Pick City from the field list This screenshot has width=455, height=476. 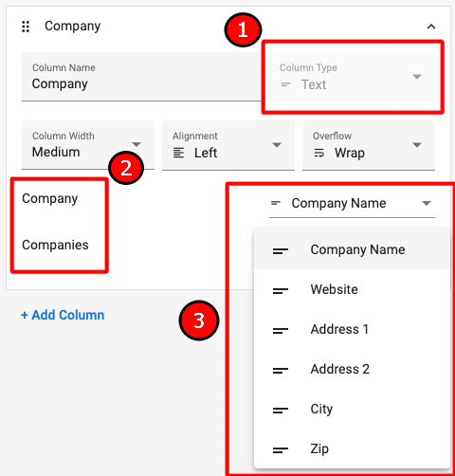click(x=352, y=409)
